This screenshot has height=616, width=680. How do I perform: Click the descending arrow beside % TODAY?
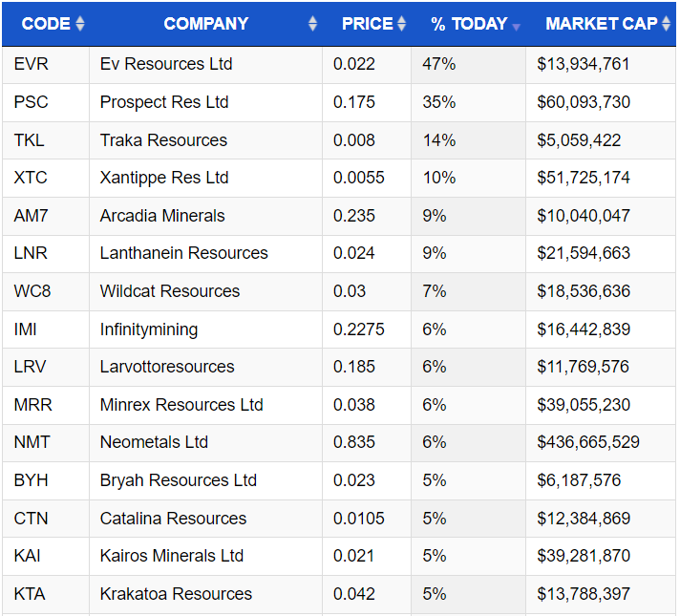point(517,26)
